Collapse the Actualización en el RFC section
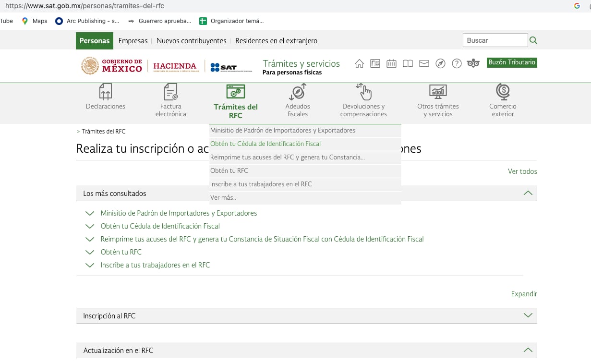591x364 pixels. [528, 350]
